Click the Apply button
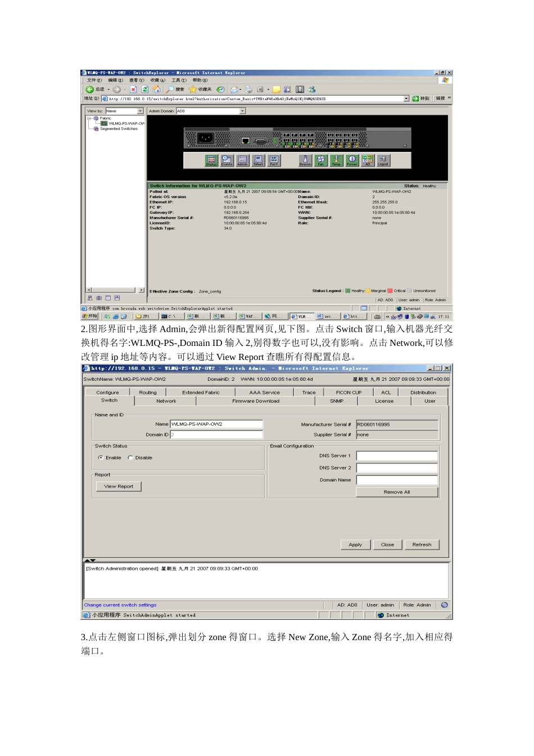 point(355,544)
